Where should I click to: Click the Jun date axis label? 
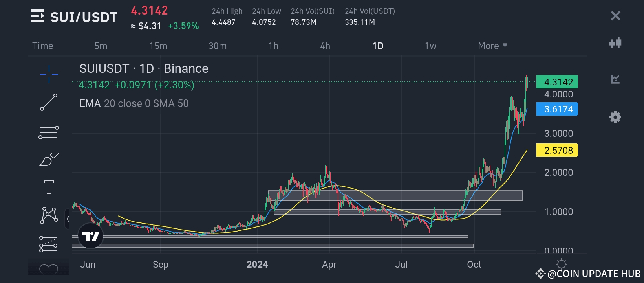(x=88, y=265)
